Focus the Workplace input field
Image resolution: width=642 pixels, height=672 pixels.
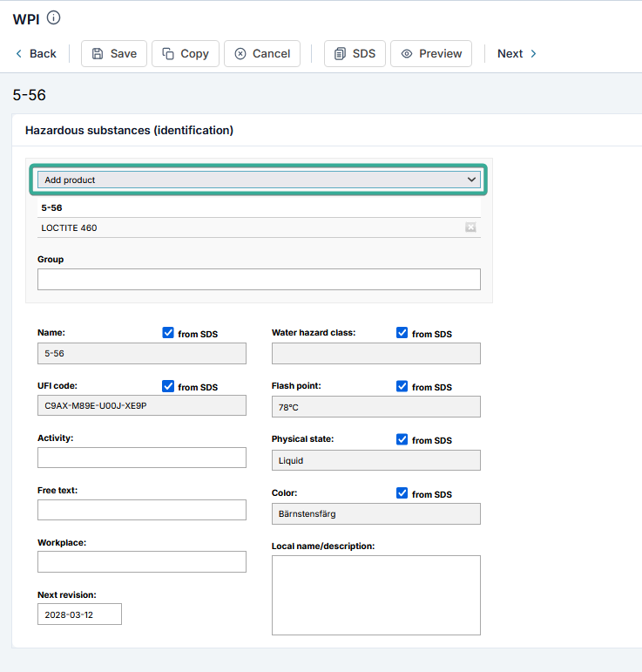pyautogui.click(x=142, y=562)
